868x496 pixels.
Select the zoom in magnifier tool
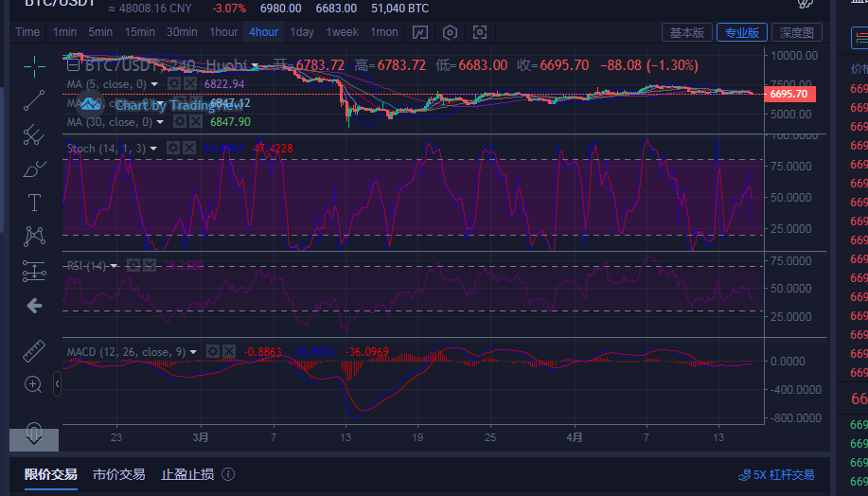[x=33, y=384]
